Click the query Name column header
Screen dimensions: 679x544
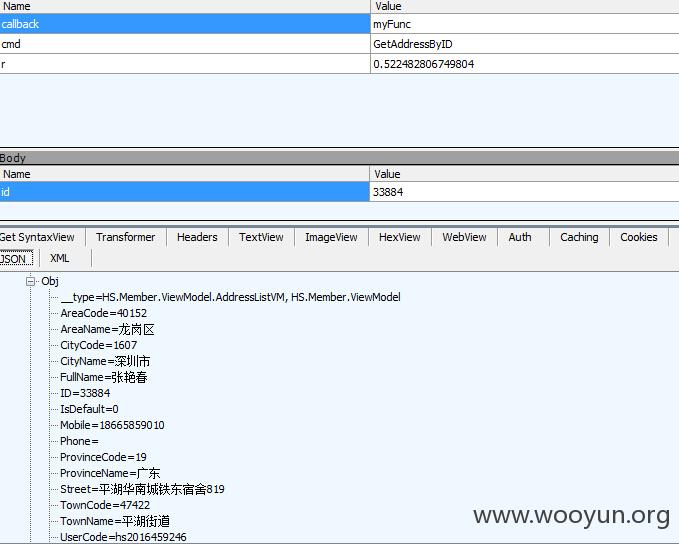[x=185, y=6]
